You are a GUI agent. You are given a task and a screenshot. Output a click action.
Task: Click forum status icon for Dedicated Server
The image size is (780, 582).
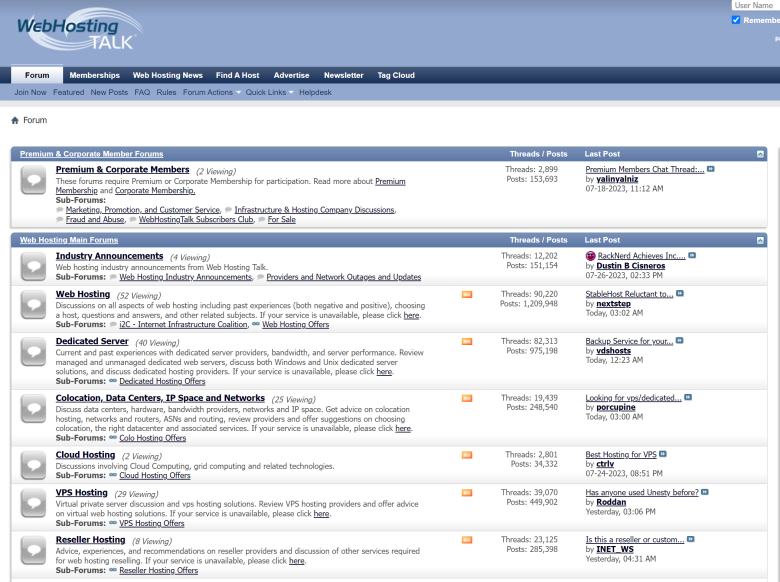(x=33, y=352)
